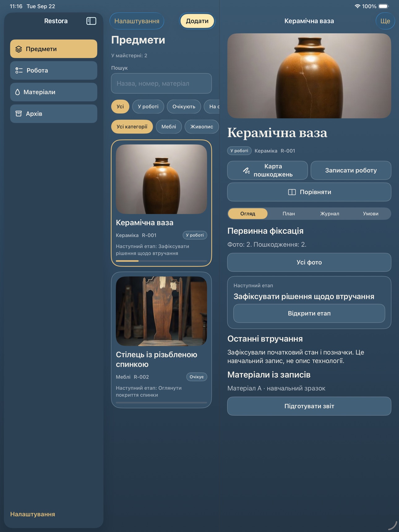
Task: Click the status bar time 11:16
Action: 16,6
